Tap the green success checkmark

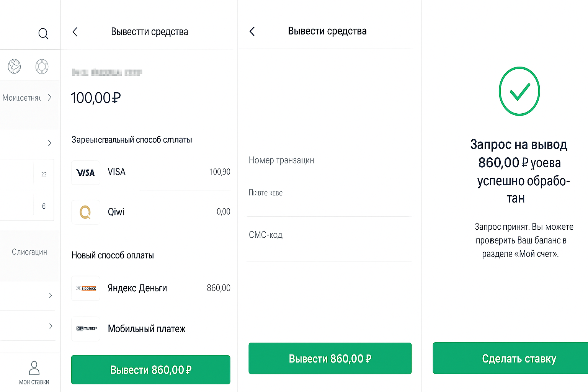tap(519, 91)
